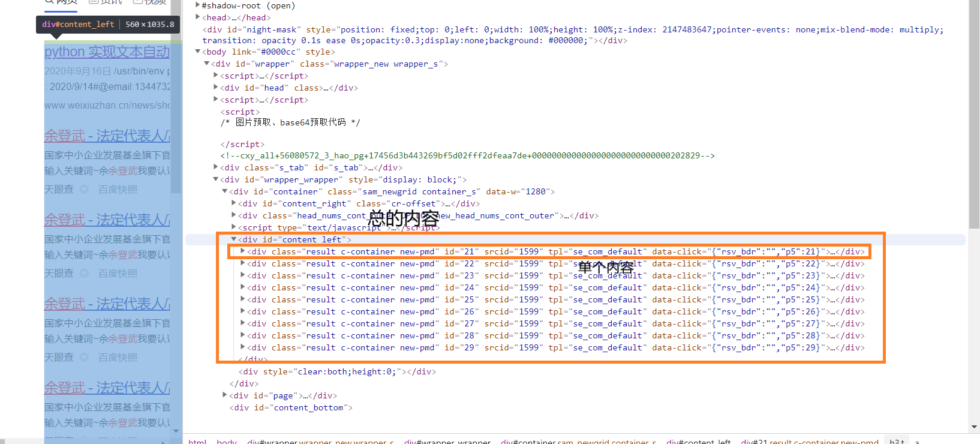Expand the div id="page" arrow

[x=224, y=395]
